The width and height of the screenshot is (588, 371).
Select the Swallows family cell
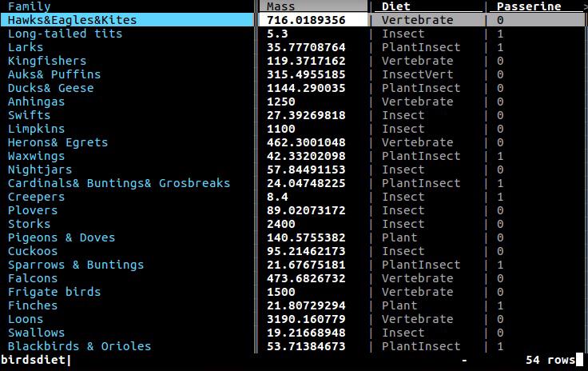pos(37,333)
